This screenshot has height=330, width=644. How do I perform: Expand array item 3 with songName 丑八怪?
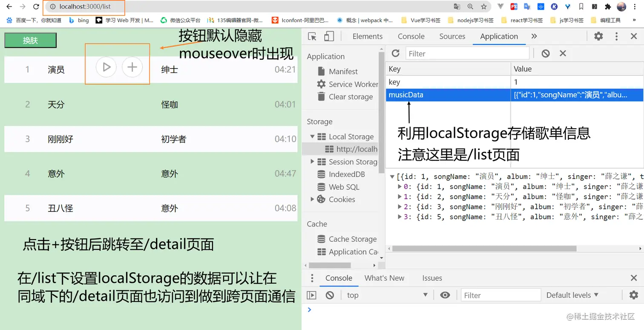400,217
